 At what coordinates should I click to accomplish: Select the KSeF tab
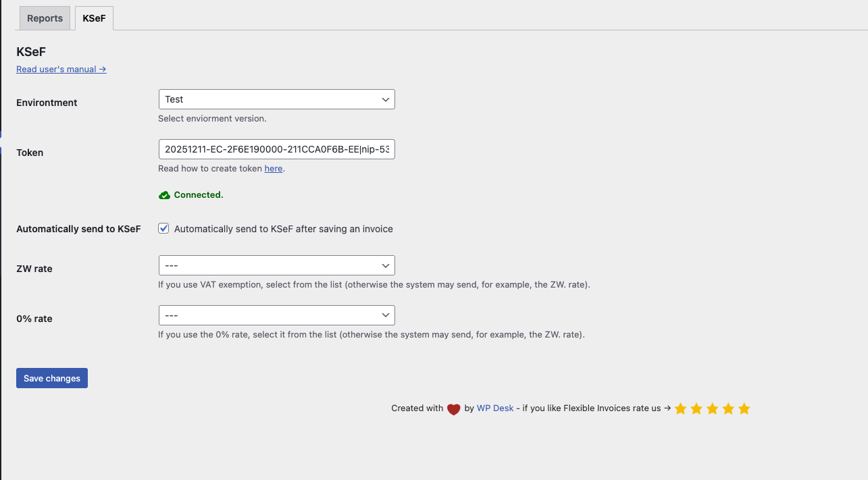94,18
